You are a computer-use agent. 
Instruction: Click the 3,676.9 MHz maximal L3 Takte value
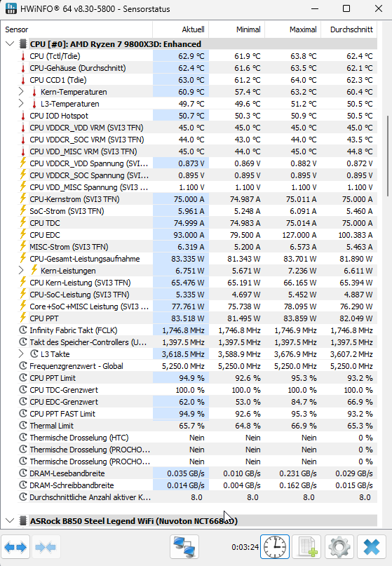296,354
